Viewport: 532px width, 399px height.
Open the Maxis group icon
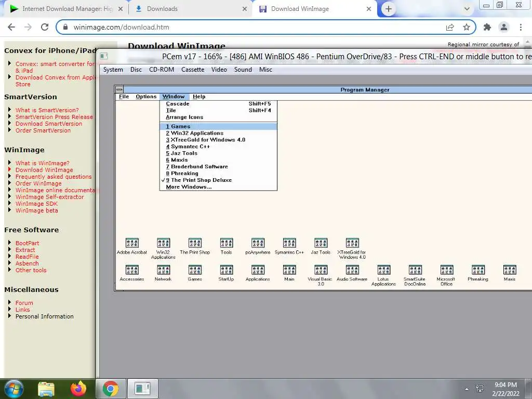pos(510,270)
